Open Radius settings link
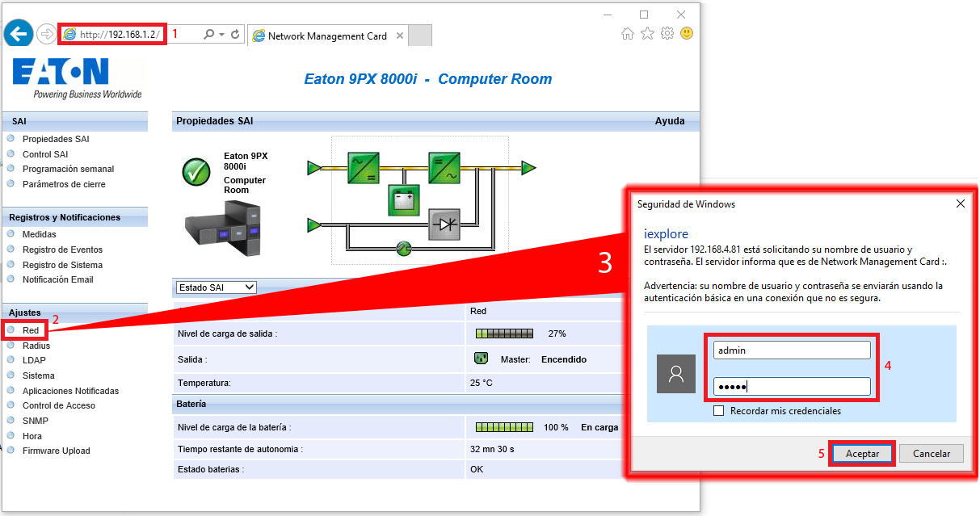Image resolution: width=980 pixels, height=516 pixels. pyautogui.click(x=36, y=346)
